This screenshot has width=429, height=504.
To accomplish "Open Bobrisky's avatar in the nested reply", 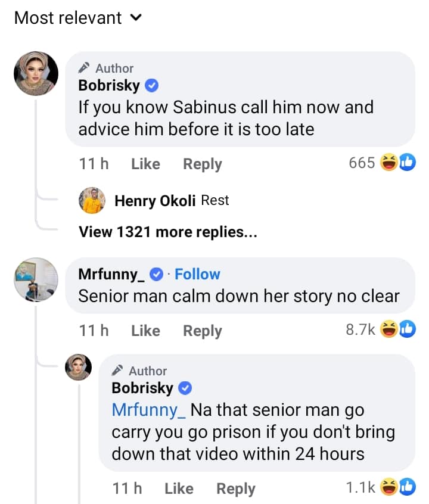I will click(x=78, y=367).
